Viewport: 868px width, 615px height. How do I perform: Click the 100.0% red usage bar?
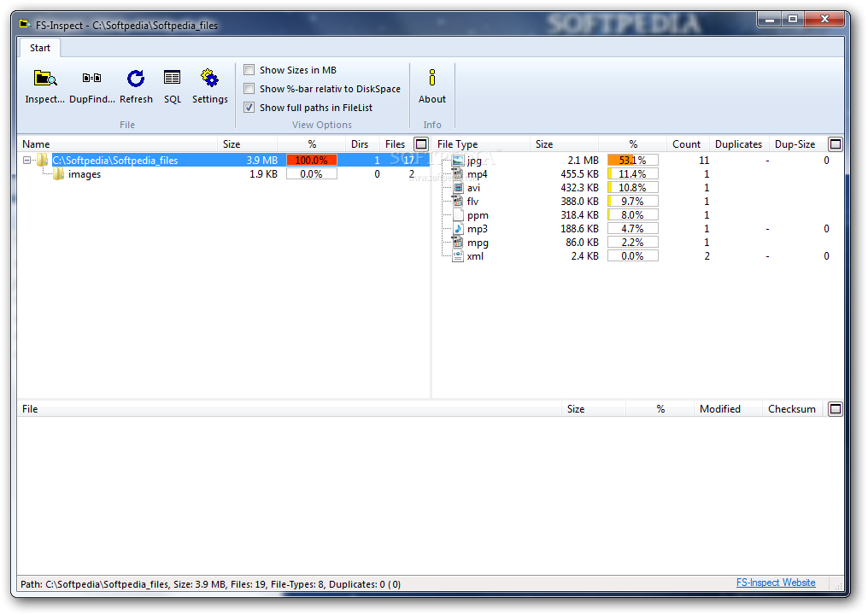point(312,161)
